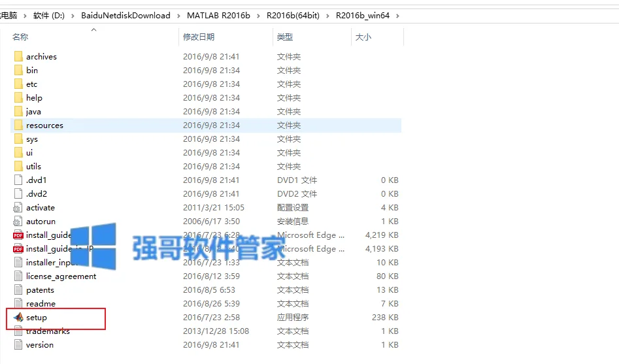Click the 80 KB size cell
The width and height of the screenshot is (619, 364).
(x=387, y=276)
